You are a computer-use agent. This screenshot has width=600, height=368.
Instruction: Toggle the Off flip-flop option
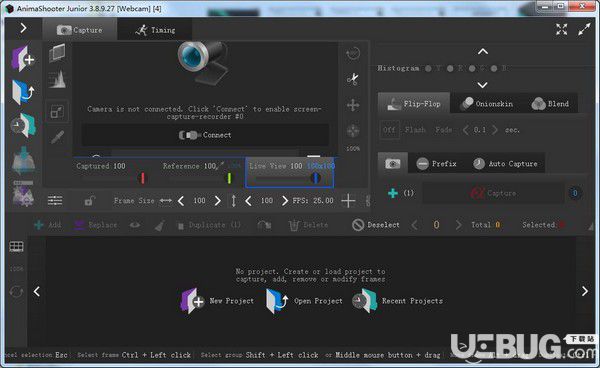tap(389, 130)
